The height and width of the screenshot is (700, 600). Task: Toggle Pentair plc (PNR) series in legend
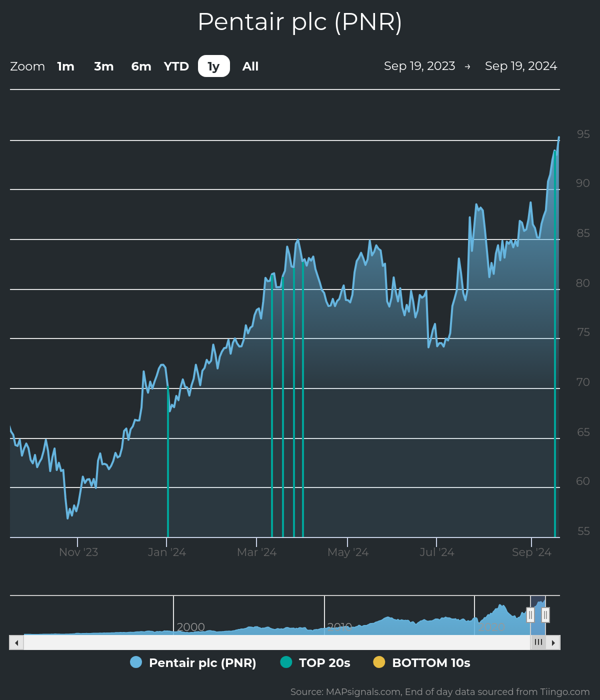coord(193,662)
